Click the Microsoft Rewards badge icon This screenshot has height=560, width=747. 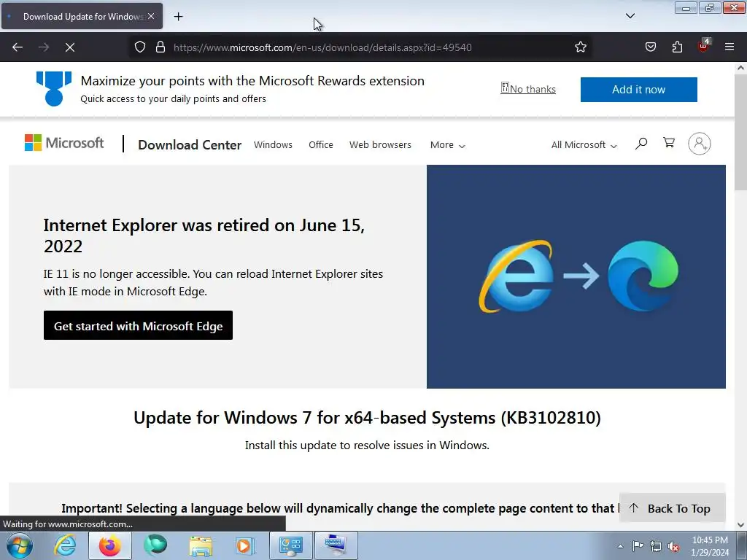click(x=54, y=88)
